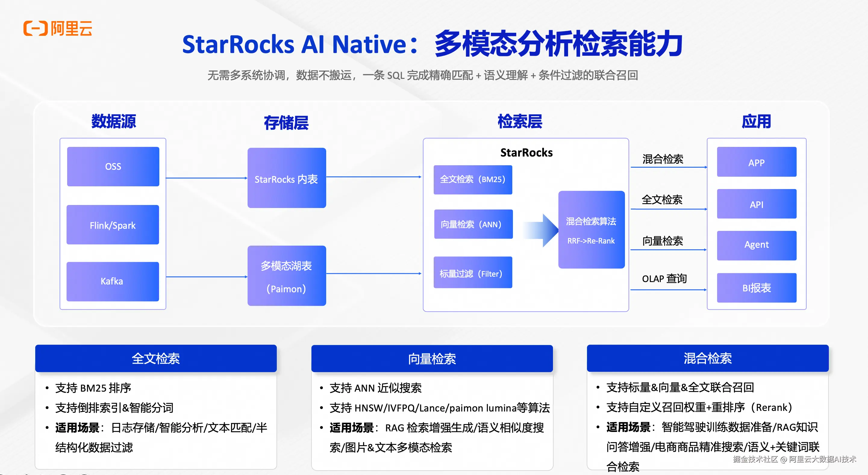Click the bullet 支持 BM25 排序
Image resolution: width=868 pixels, height=475 pixels.
(93, 388)
